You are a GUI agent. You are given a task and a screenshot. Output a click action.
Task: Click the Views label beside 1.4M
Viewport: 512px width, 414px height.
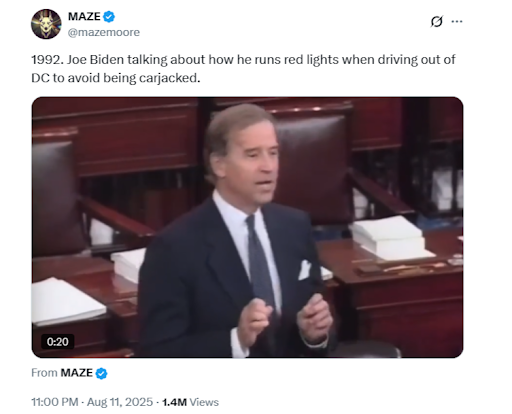tap(204, 402)
